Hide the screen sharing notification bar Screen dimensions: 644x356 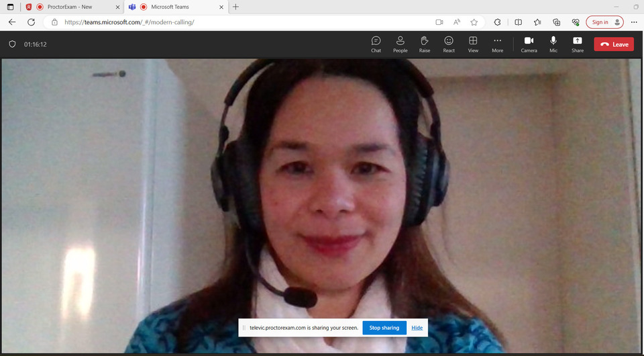pyautogui.click(x=417, y=328)
